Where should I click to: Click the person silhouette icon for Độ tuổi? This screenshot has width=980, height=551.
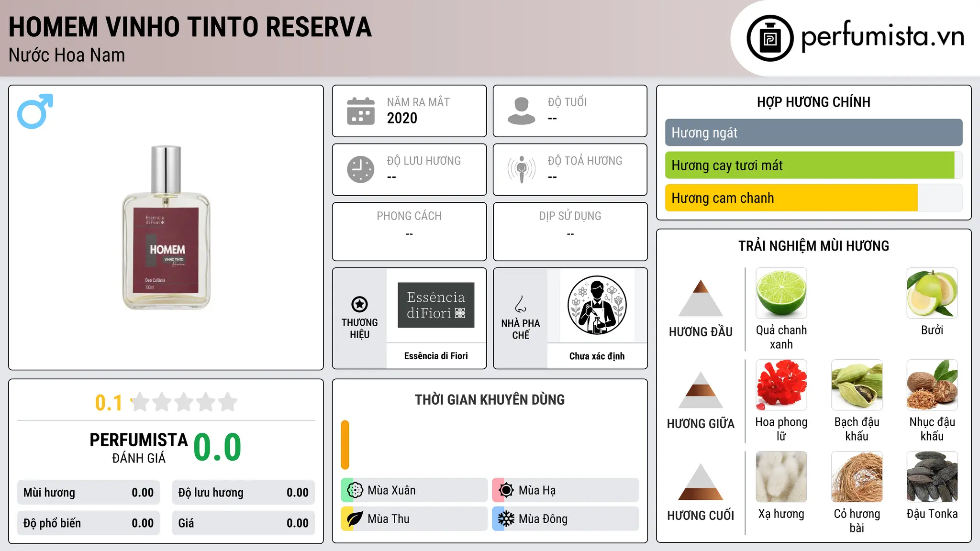click(521, 111)
